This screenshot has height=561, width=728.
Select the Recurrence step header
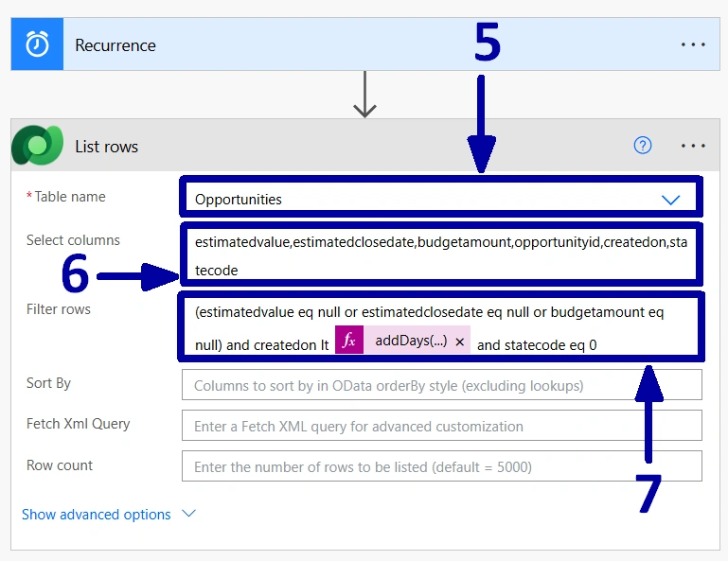tap(365, 44)
